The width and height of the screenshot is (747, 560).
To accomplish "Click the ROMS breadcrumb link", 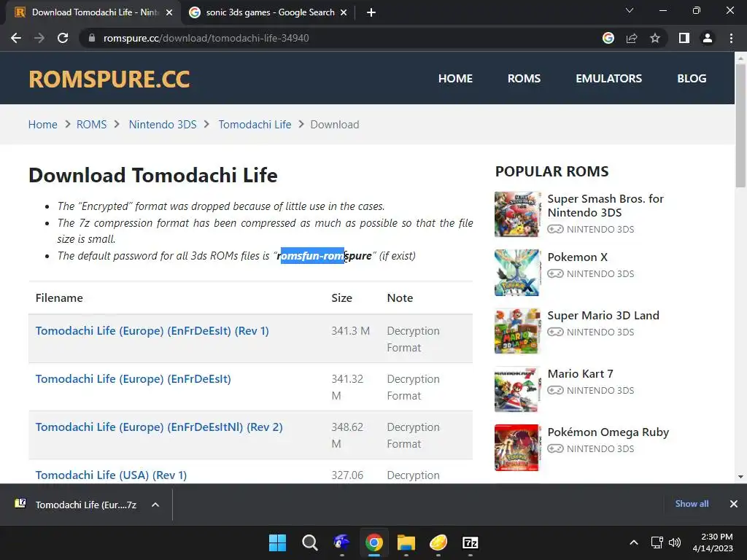I will pos(91,125).
